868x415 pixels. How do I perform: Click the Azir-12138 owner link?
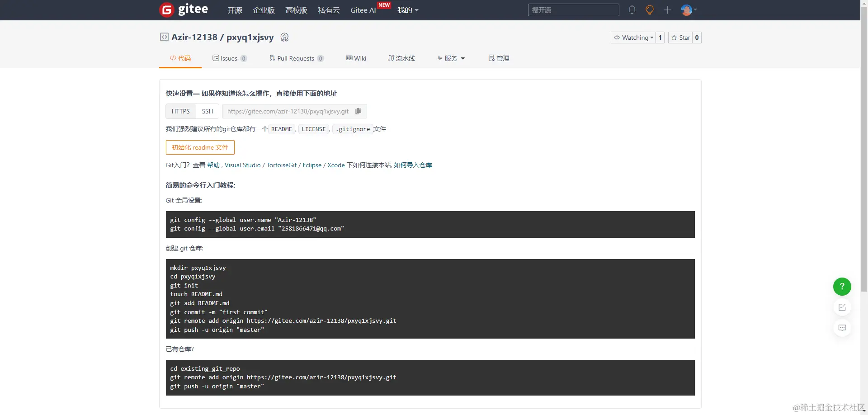[x=194, y=37]
